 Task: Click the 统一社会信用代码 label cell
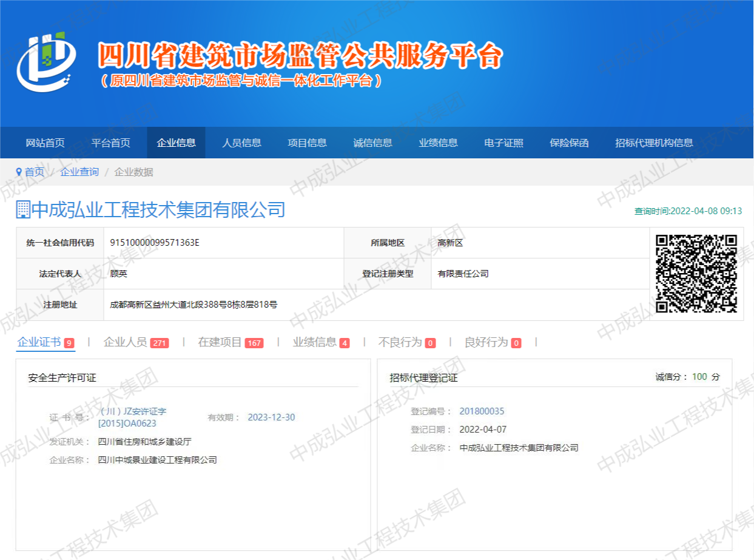(60, 243)
